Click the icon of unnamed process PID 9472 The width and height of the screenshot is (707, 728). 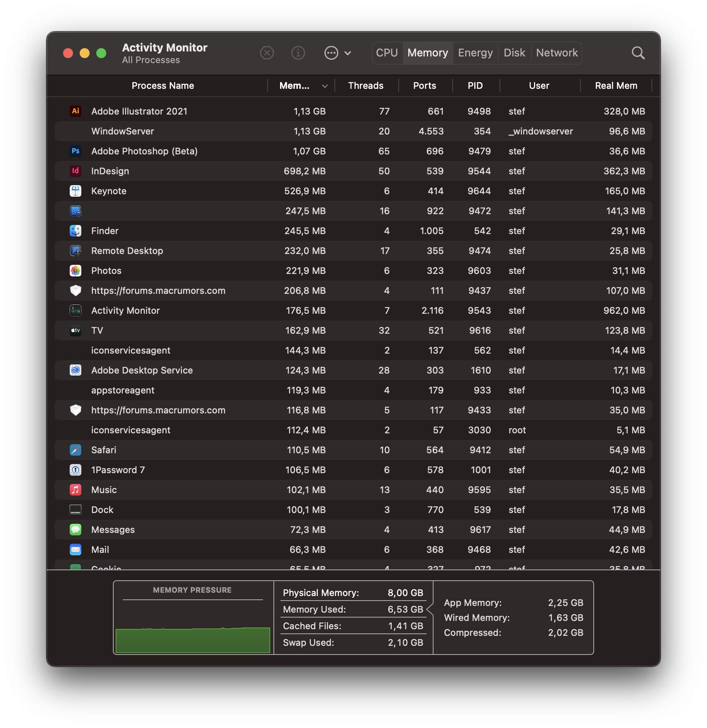coord(76,211)
